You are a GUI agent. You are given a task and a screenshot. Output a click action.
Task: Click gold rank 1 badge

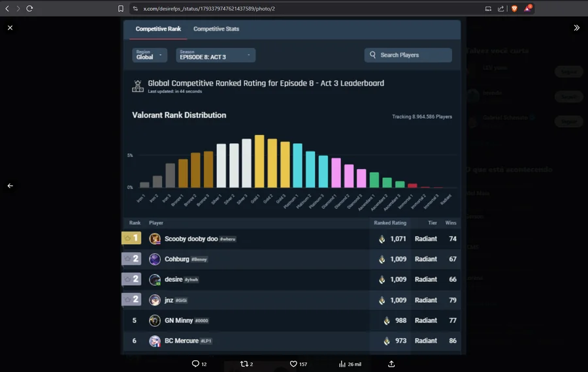click(131, 238)
